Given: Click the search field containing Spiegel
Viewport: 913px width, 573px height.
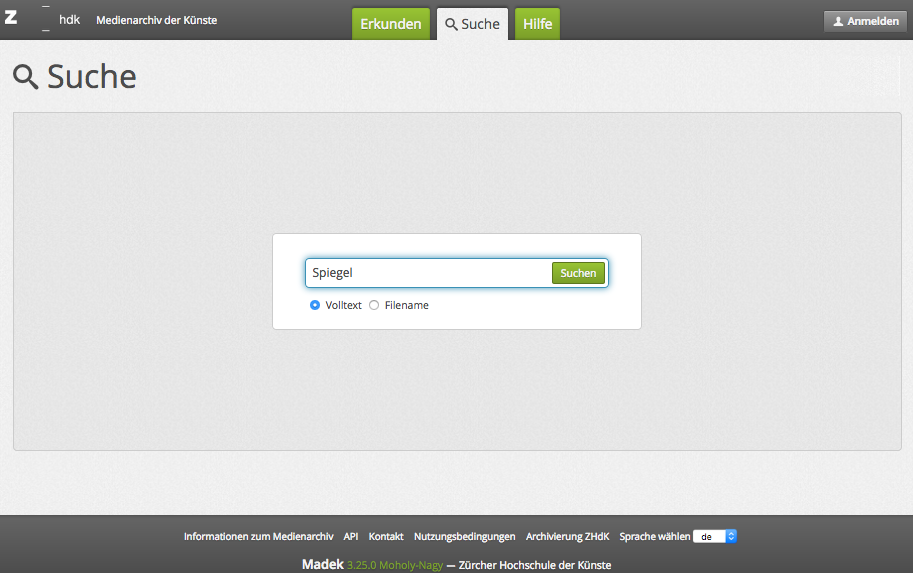Looking at the screenshot, I should pos(428,273).
